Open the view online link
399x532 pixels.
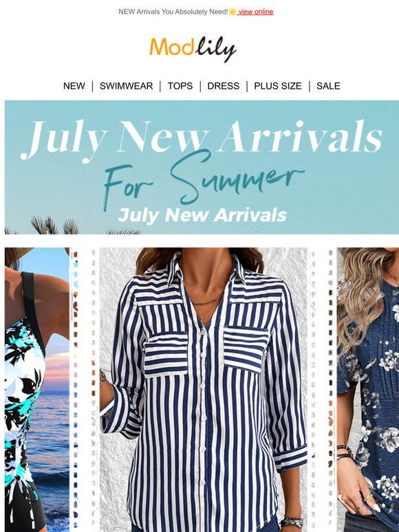tap(255, 12)
